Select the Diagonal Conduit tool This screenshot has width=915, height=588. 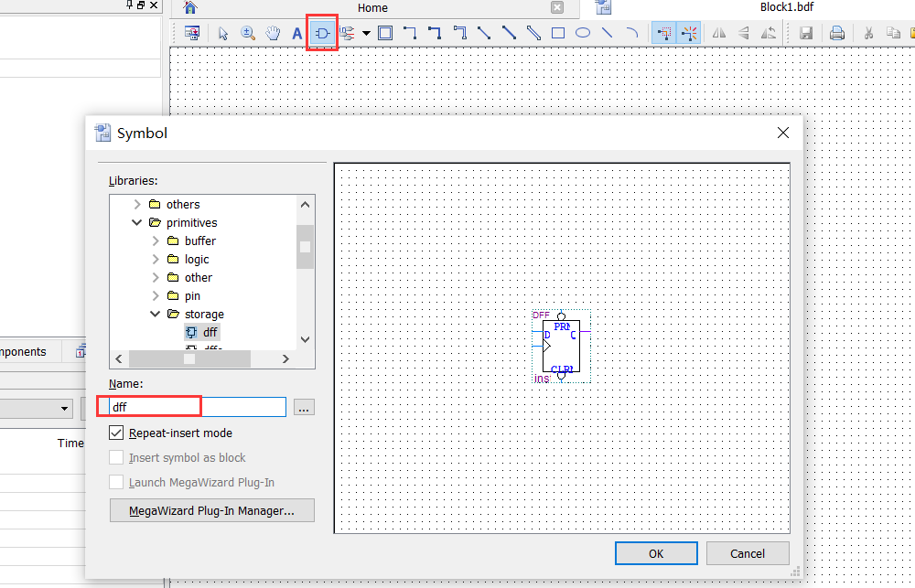(533, 33)
